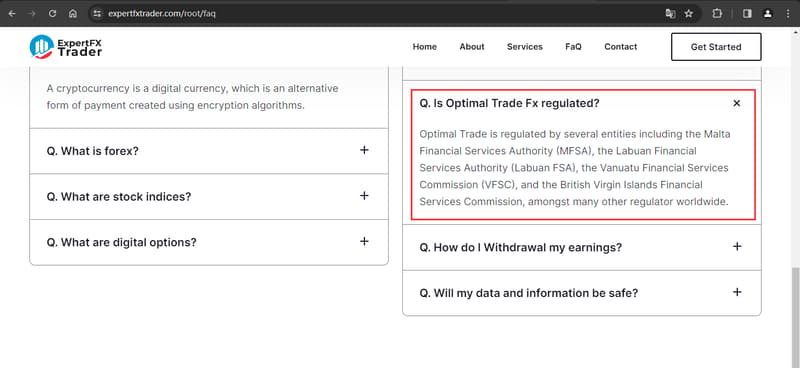Viewport: 800px width, 368px height.
Task: Open the Chrome three-dot menu
Action: point(789,14)
